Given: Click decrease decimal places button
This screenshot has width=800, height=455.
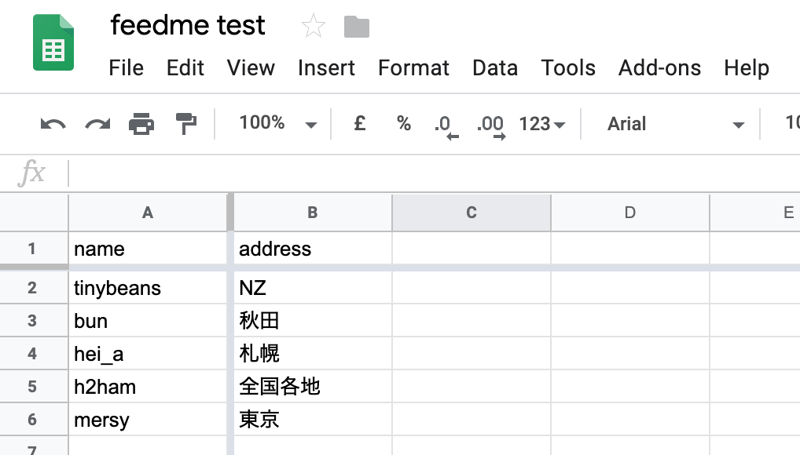Looking at the screenshot, I should (x=445, y=125).
